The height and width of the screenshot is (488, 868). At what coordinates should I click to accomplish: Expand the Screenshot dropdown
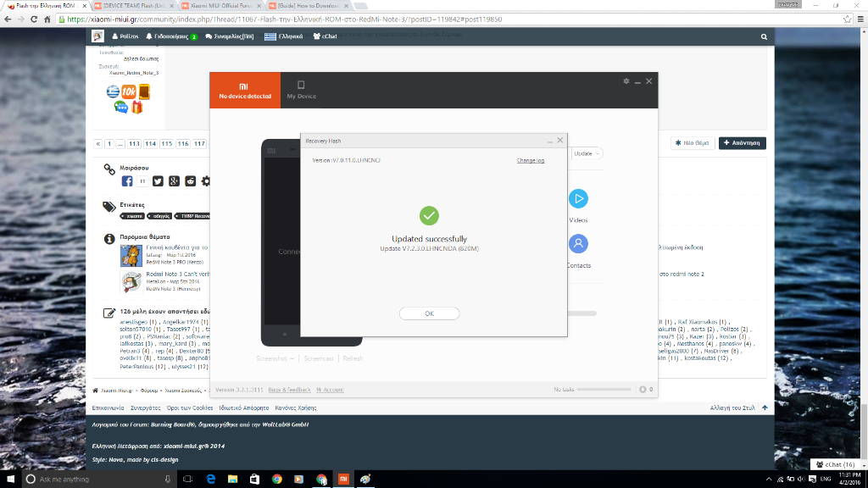275,358
